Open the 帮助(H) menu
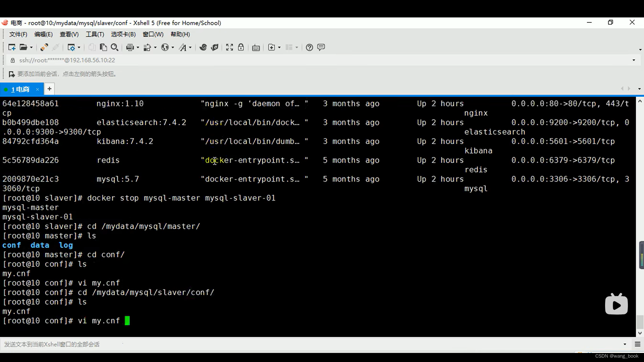644x362 pixels. 180,34
